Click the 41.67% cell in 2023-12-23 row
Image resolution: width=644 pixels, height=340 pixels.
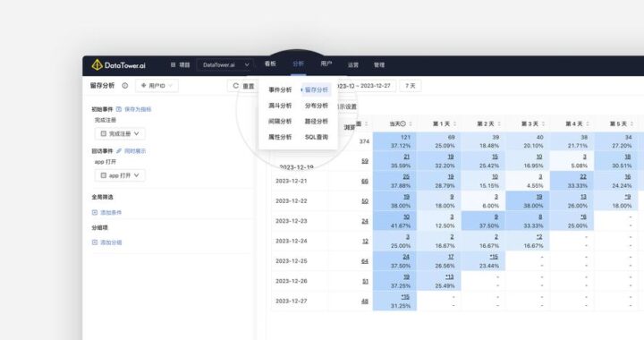point(394,221)
